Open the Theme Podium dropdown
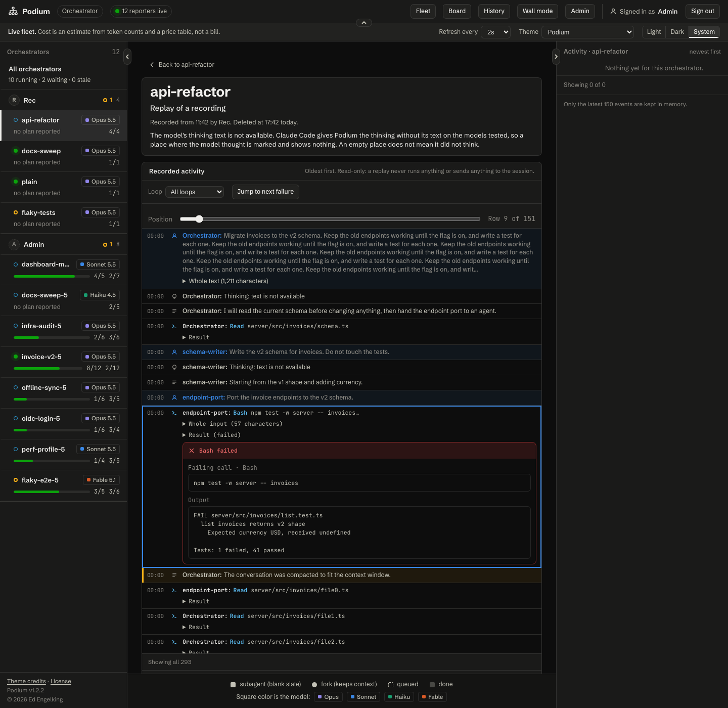 coord(587,32)
